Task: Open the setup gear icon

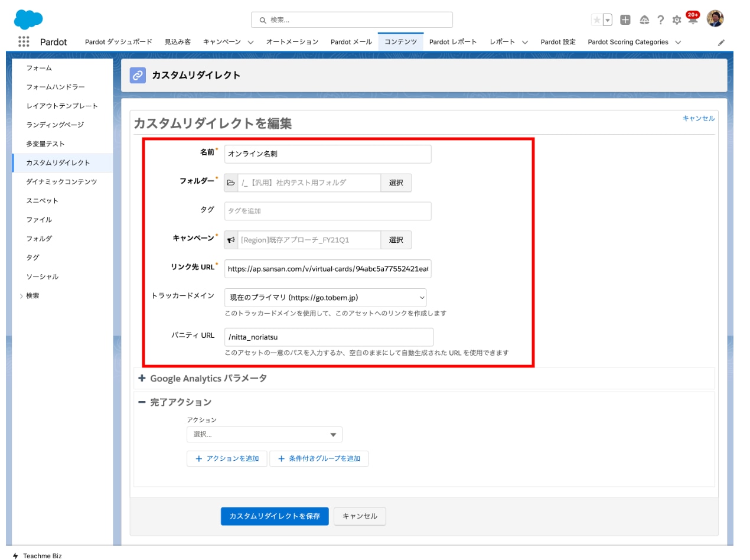Action: coord(677,19)
